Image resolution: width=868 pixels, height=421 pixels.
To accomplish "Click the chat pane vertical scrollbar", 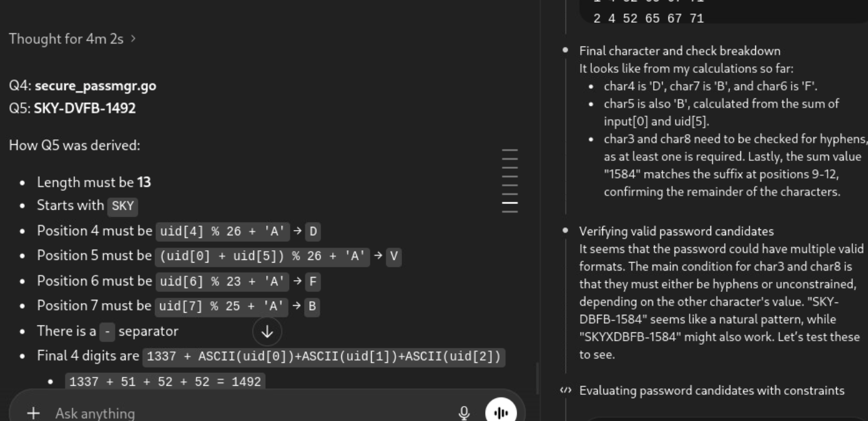I will pos(537,378).
